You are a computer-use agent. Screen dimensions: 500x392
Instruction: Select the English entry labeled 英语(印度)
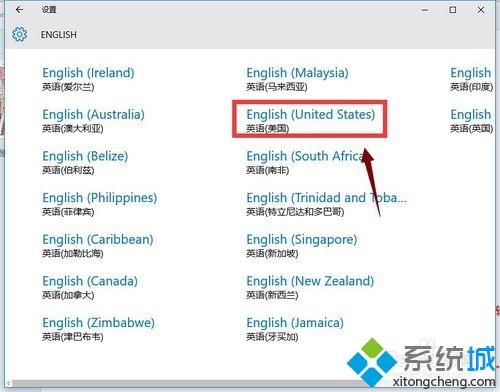tap(471, 79)
